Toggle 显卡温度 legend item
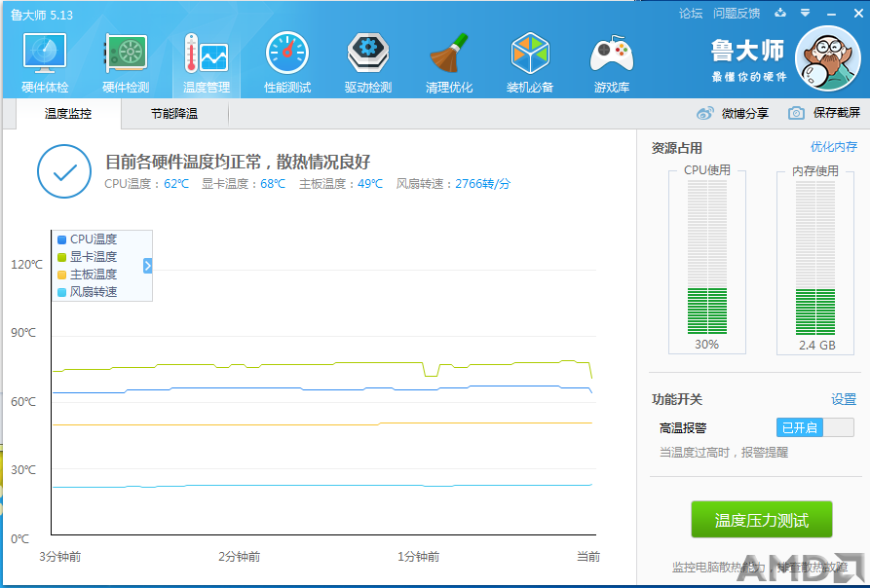Viewport: 870px width, 588px height. [88, 257]
